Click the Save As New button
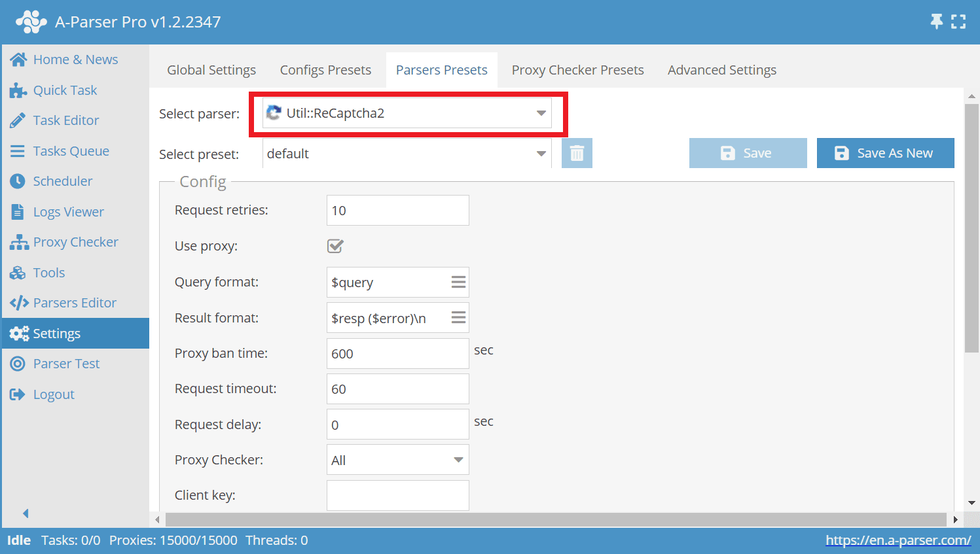980x554 pixels. 885,153
